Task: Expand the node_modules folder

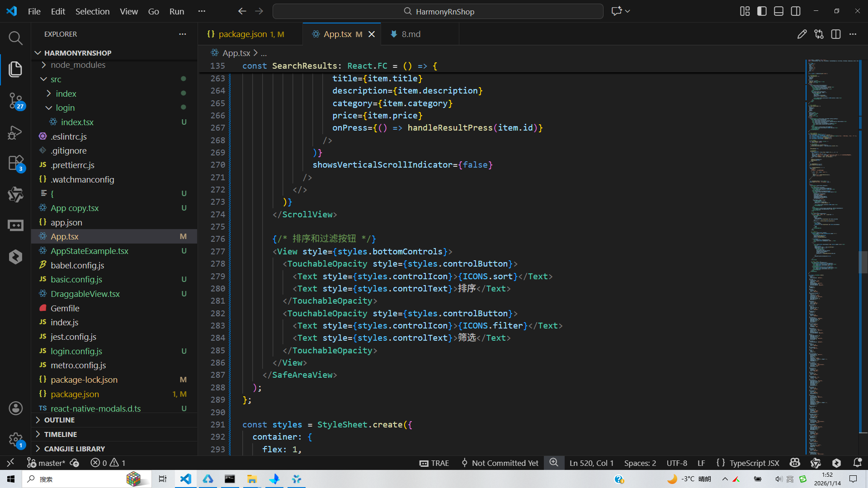Action: point(78,65)
